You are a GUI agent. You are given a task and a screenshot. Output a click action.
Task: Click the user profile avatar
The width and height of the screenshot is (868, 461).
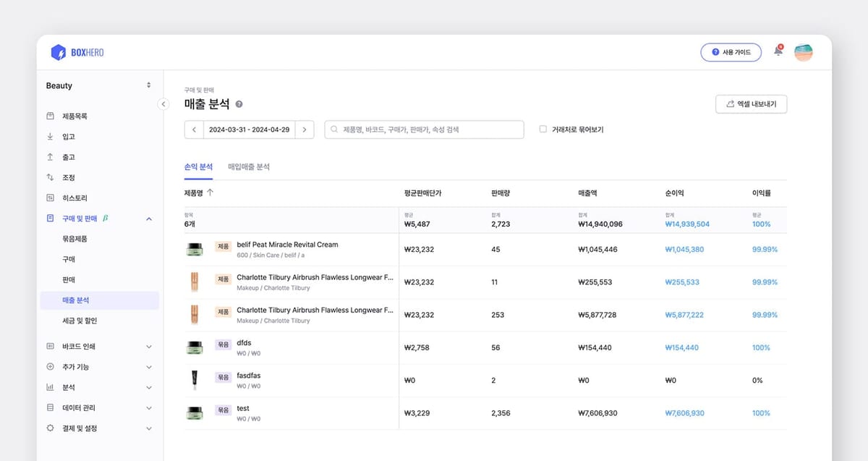coord(803,52)
